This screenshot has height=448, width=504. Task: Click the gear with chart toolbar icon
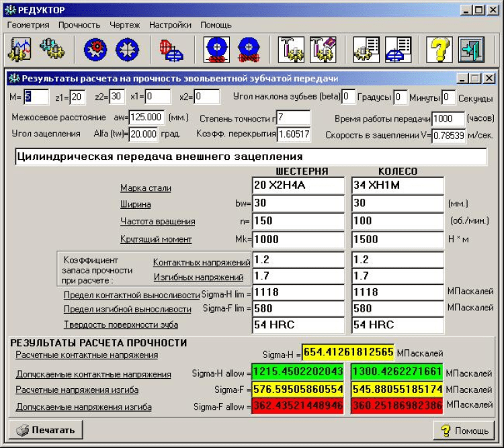tap(20, 49)
